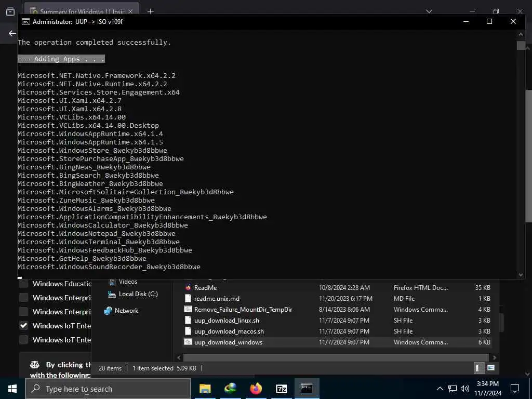Viewport: 532px width, 399px height.
Task: Select uup_download_macos.sh file
Action: [229, 331]
